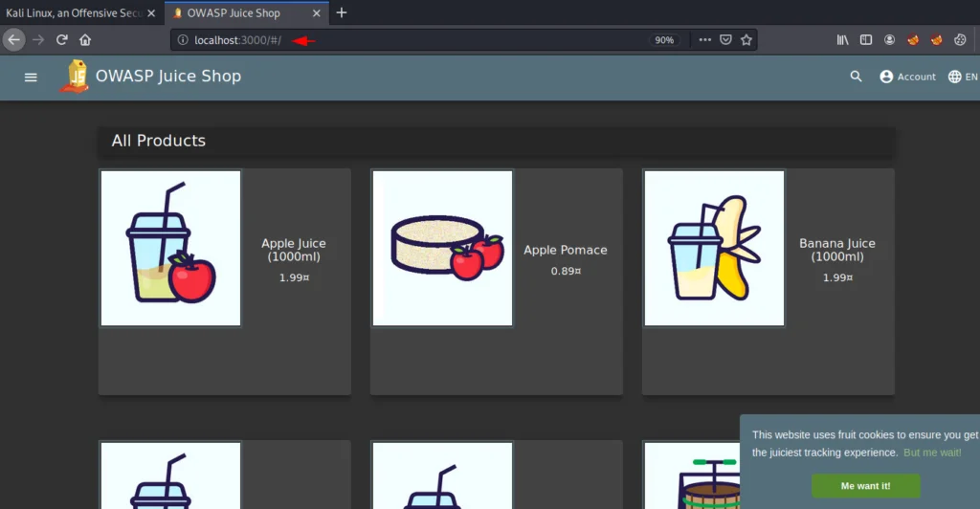Open page actions three-dot menu
The image size is (980, 509).
(x=705, y=39)
